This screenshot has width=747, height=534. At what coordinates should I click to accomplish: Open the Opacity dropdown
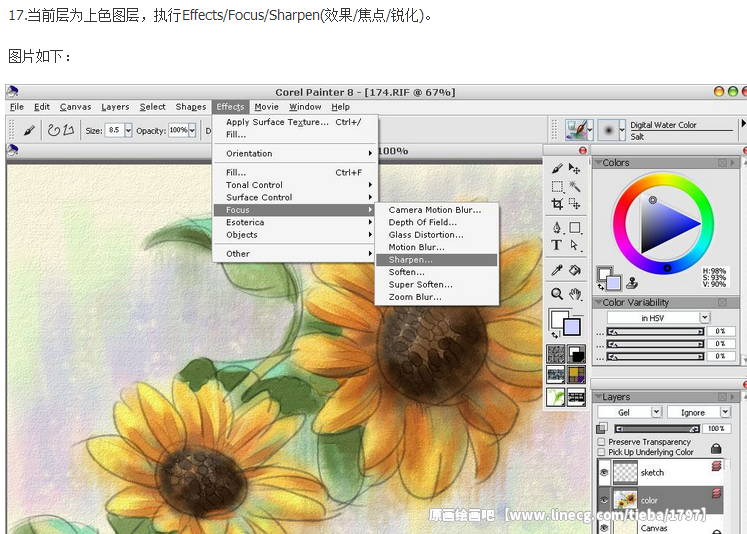192,130
